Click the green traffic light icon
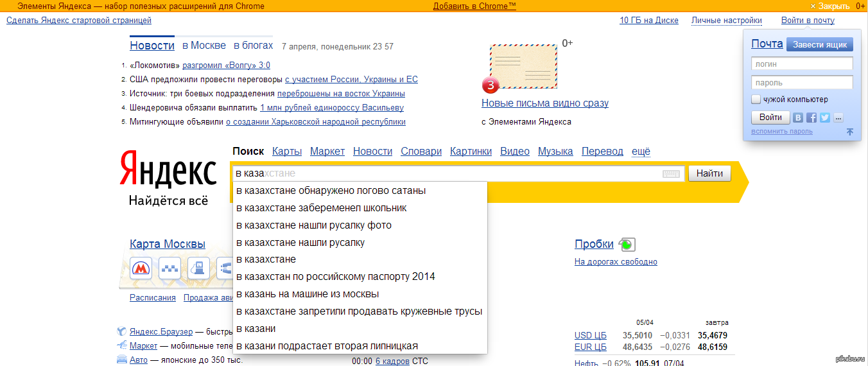Screen dimensions: 868x366 [627, 244]
